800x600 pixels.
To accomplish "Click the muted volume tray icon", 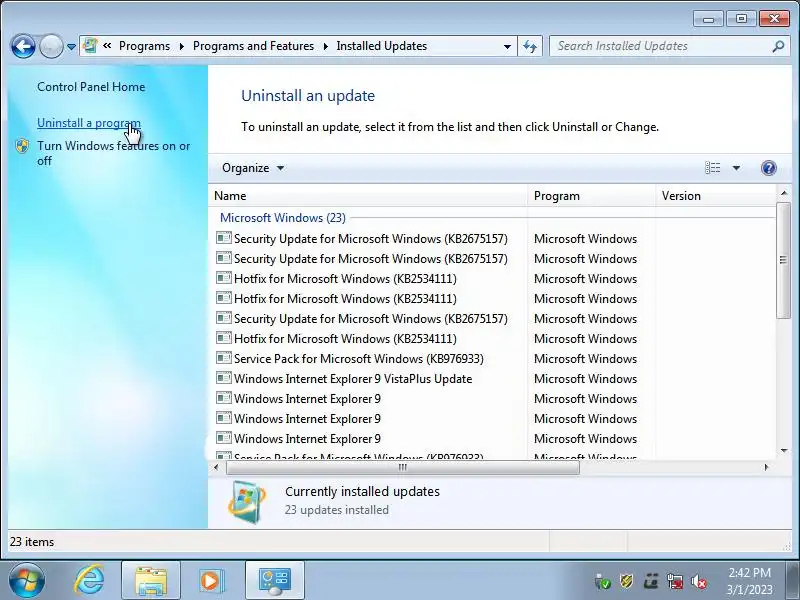I will [x=698, y=581].
